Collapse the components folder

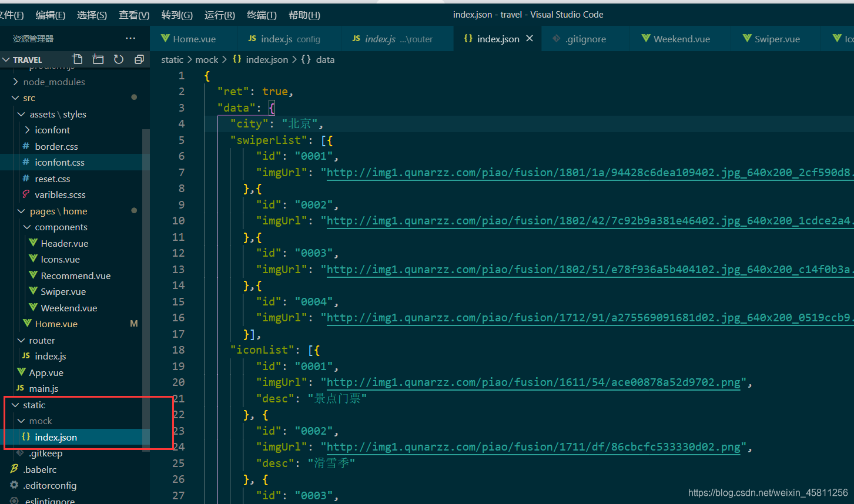coord(27,227)
